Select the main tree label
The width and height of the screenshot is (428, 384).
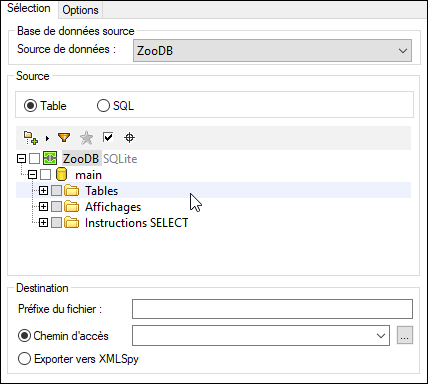88,175
